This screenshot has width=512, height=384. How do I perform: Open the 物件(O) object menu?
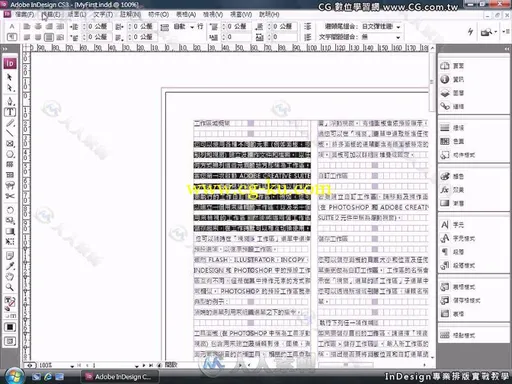[x=158, y=14]
